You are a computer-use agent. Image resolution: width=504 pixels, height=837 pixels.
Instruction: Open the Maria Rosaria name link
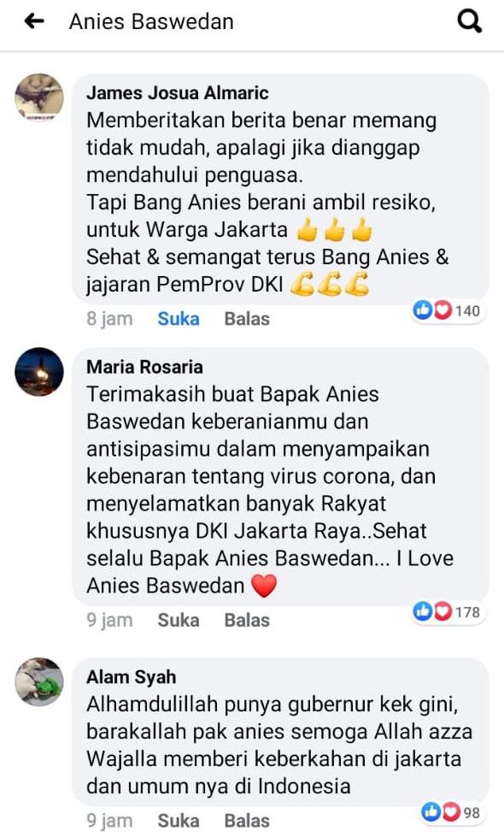click(144, 368)
